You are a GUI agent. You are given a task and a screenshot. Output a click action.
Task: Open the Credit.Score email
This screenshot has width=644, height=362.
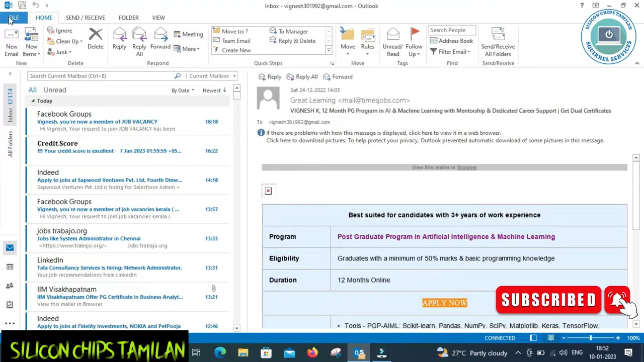(127, 150)
